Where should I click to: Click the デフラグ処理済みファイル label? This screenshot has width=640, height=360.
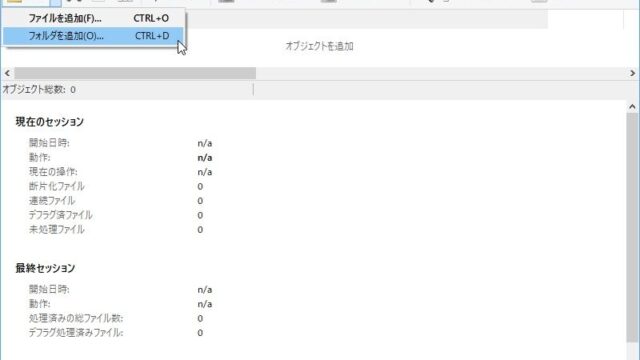coord(76,333)
